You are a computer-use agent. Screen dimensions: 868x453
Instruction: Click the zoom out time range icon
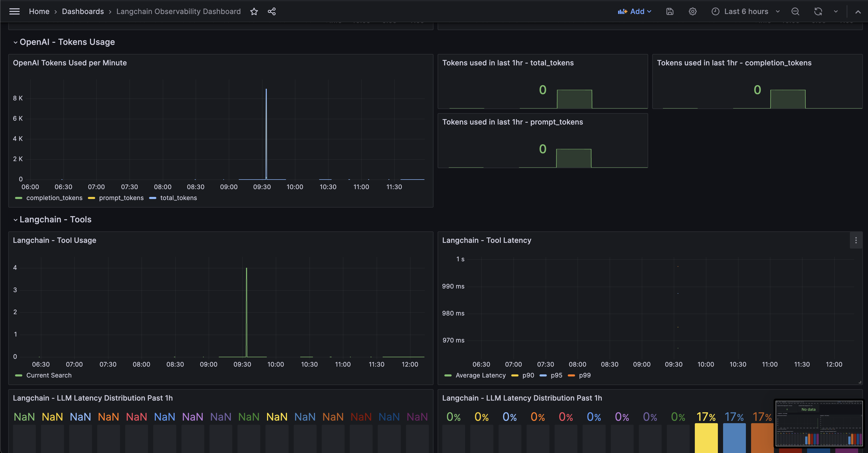(795, 11)
